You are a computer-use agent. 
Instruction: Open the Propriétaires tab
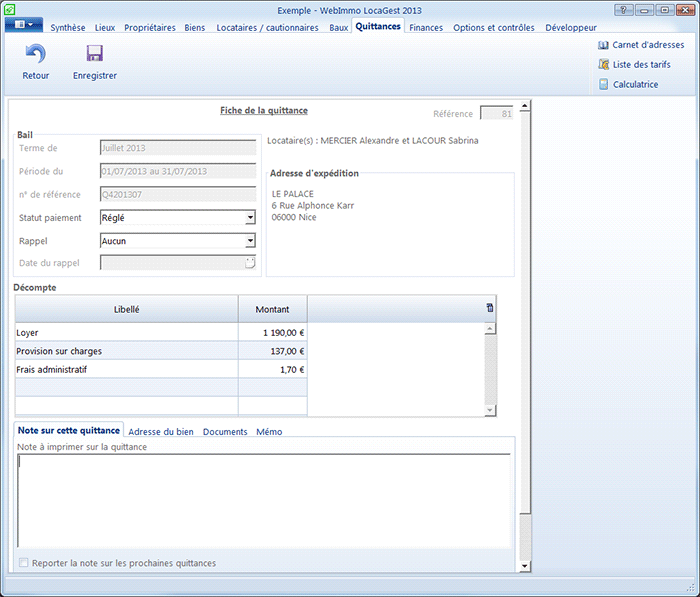[150, 28]
